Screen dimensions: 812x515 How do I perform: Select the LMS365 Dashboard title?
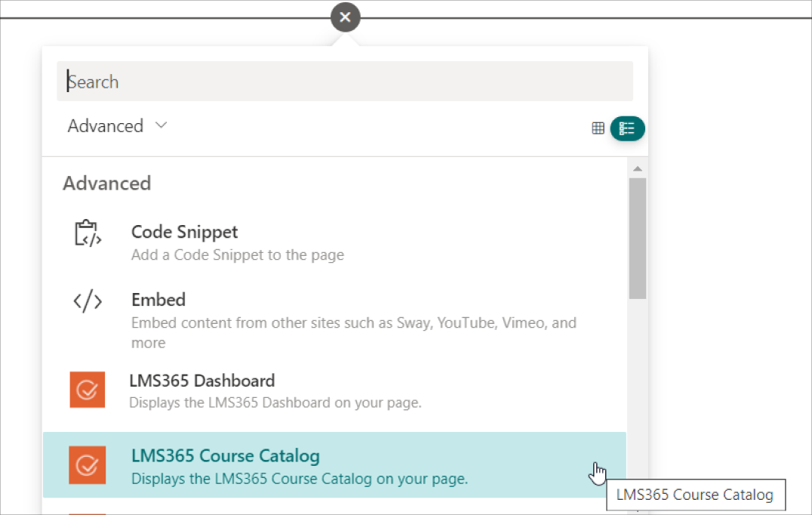click(201, 381)
